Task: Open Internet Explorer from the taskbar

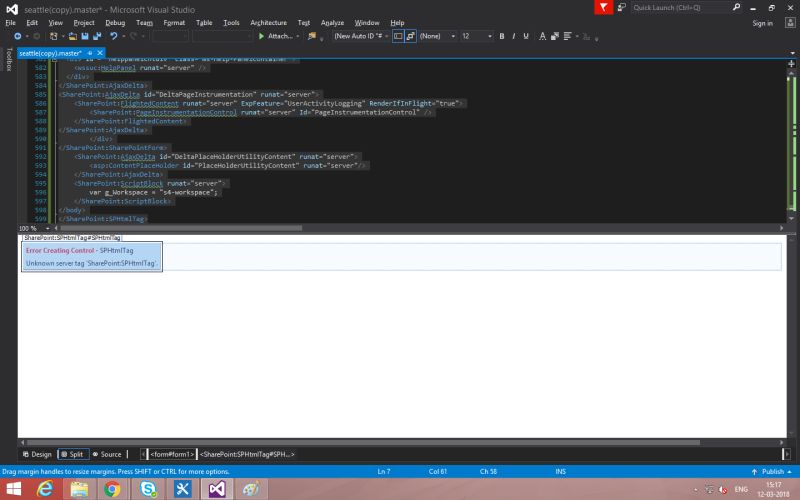Action: [45, 489]
